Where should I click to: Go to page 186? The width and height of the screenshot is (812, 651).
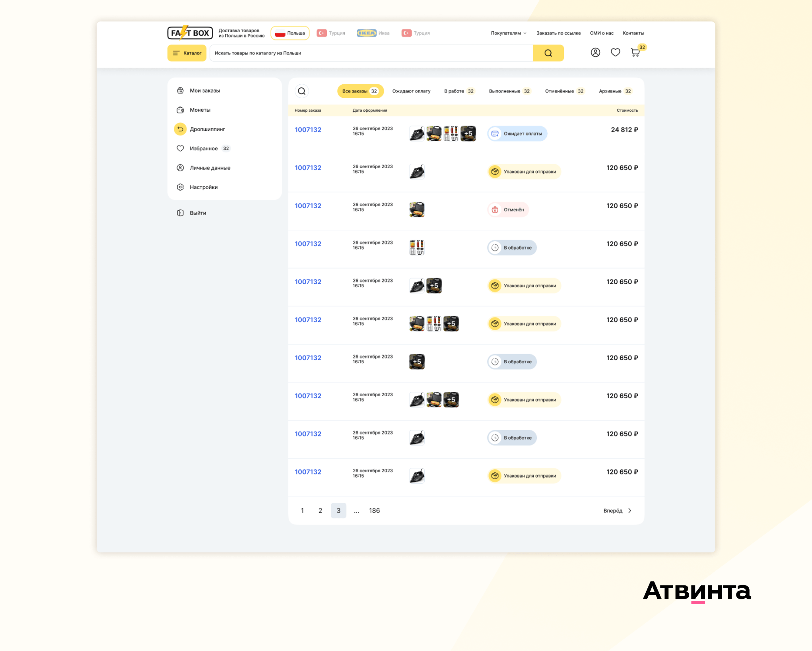(374, 511)
